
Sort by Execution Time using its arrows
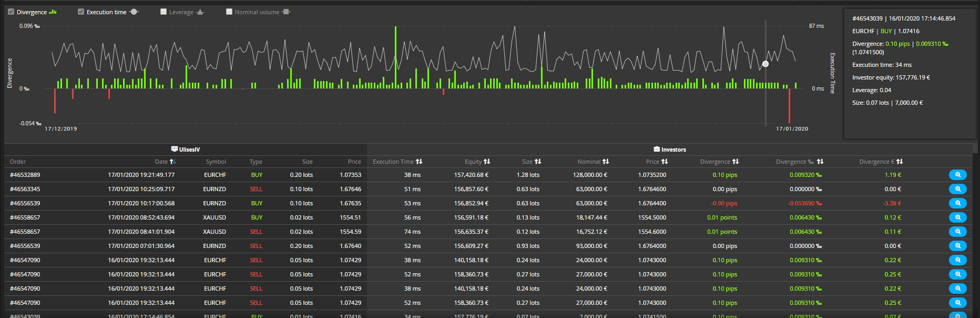[419, 162]
